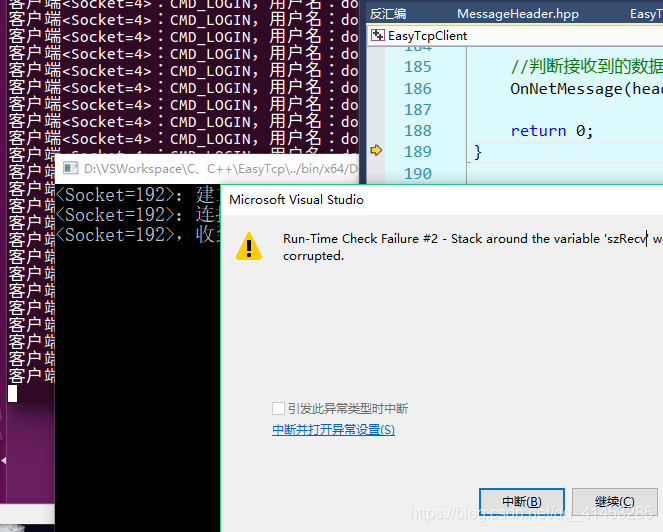Click the console window icon beside D:\VSWorkspace path
663x532 pixels.
click(70, 168)
